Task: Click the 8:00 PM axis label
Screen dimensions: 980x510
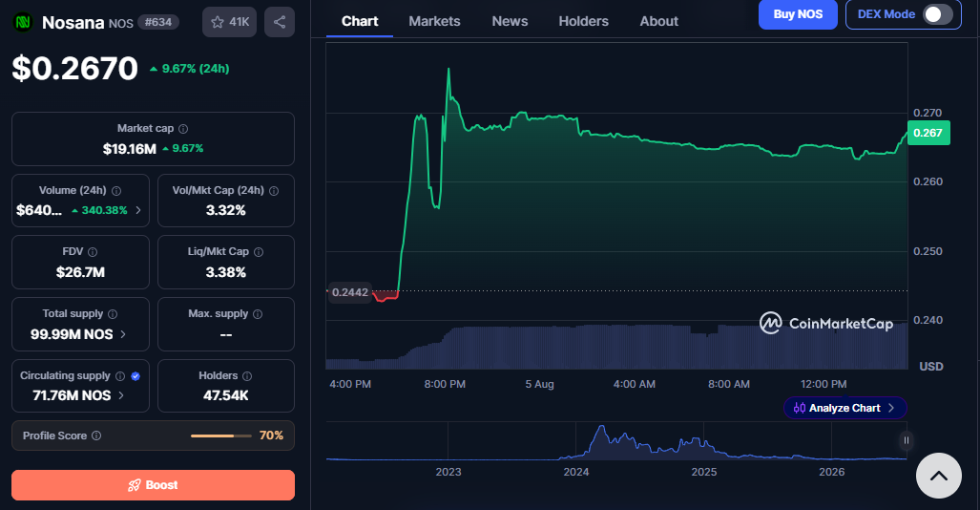Action: pyautogui.click(x=445, y=384)
